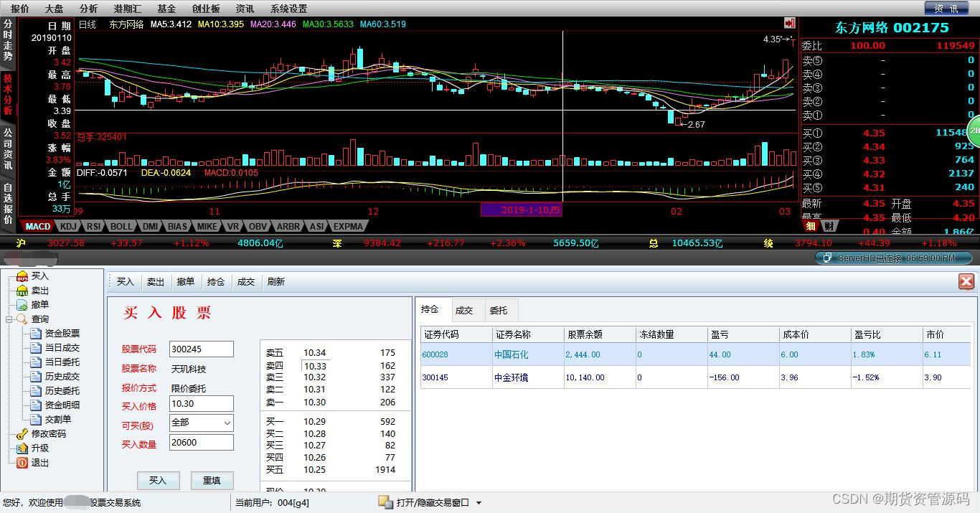The image size is (980, 513).
Task: Open the 资金股票 query document icon
Action: pyautogui.click(x=36, y=334)
